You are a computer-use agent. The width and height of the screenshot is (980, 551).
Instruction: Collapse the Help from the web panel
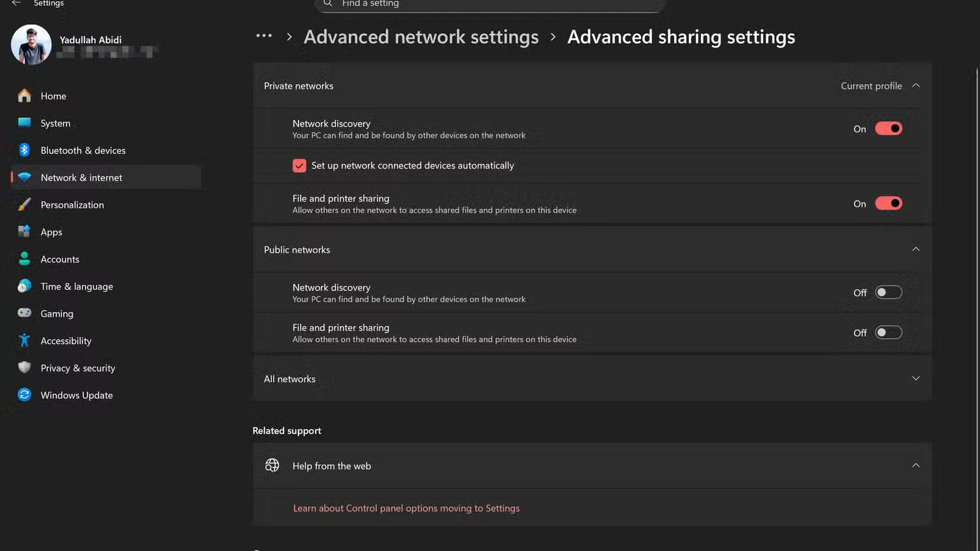[x=915, y=465]
